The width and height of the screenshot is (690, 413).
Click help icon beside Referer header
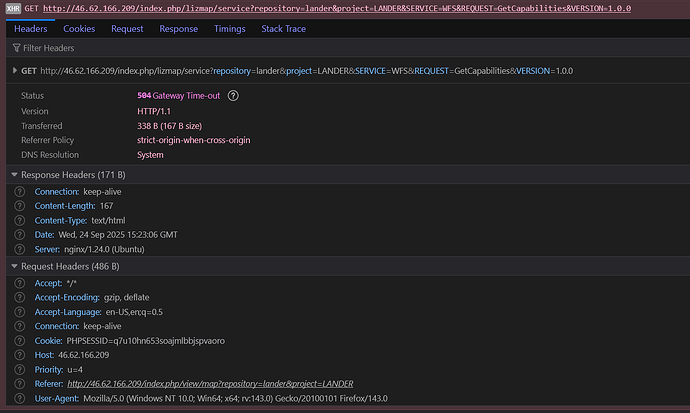pyautogui.click(x=20, y=384)
